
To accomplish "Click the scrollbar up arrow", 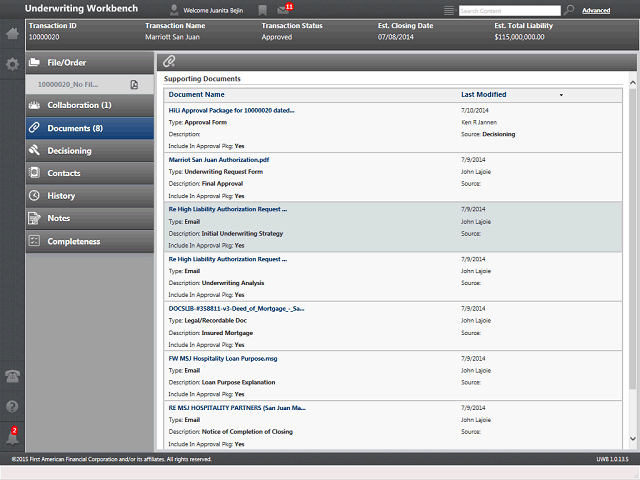I will [633, 83].
